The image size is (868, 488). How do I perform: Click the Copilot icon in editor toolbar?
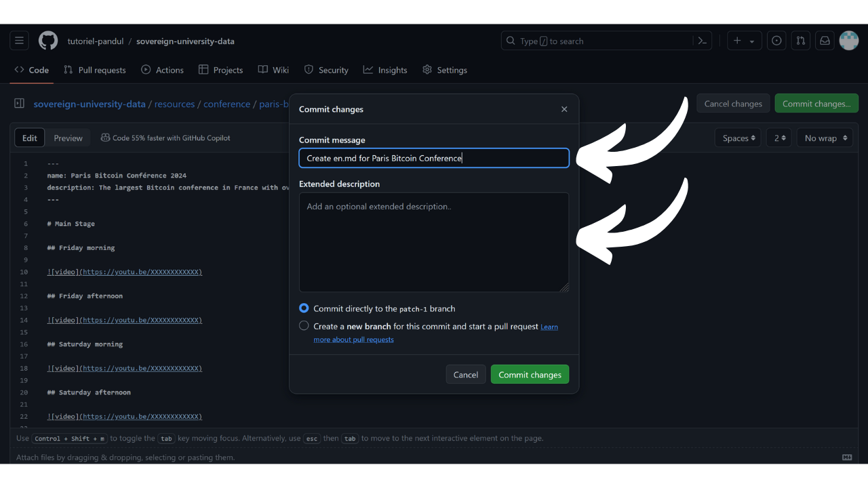pos(105,138)
